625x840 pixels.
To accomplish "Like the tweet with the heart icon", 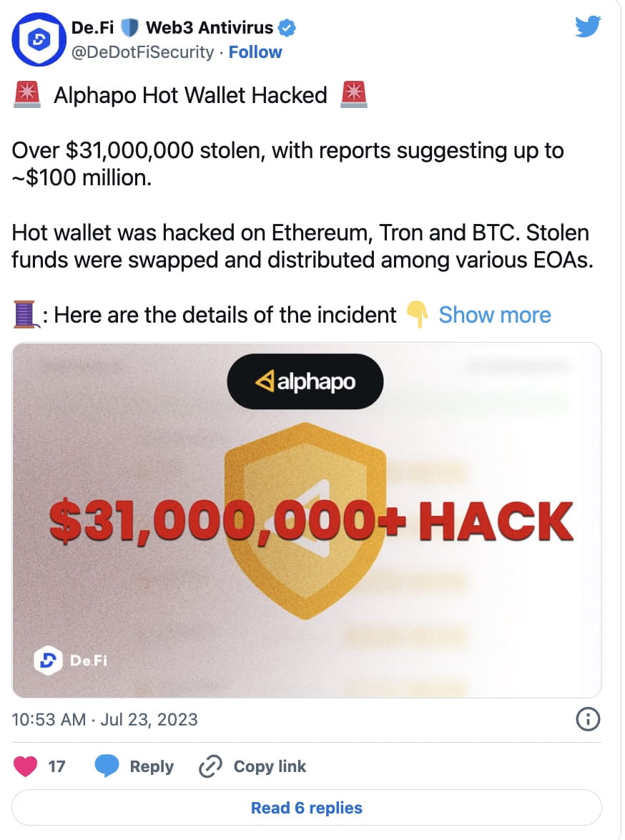I will coord(24,766).
